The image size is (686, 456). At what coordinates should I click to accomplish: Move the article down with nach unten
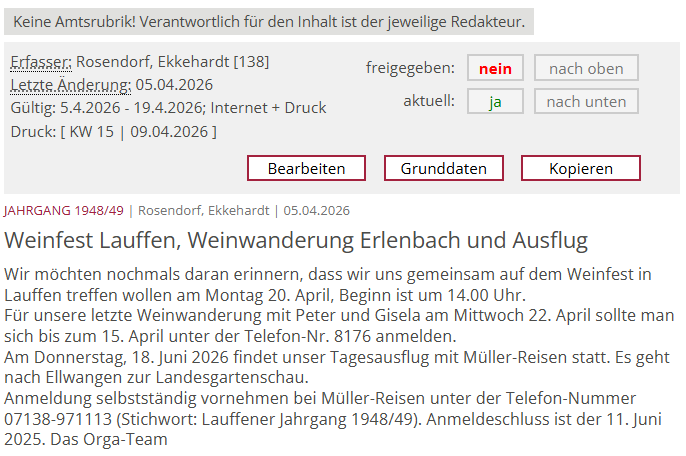click(x=586, y=101)
